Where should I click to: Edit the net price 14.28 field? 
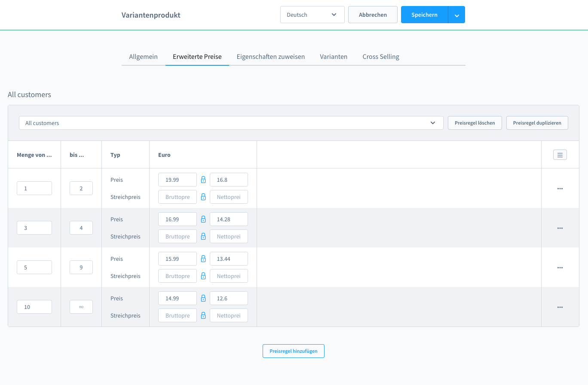(229, 219)
